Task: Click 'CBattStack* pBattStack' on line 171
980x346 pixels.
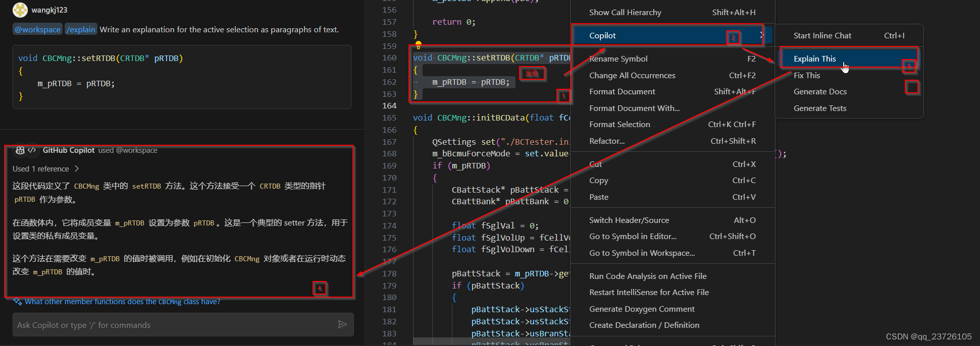Action: (505, 190)
